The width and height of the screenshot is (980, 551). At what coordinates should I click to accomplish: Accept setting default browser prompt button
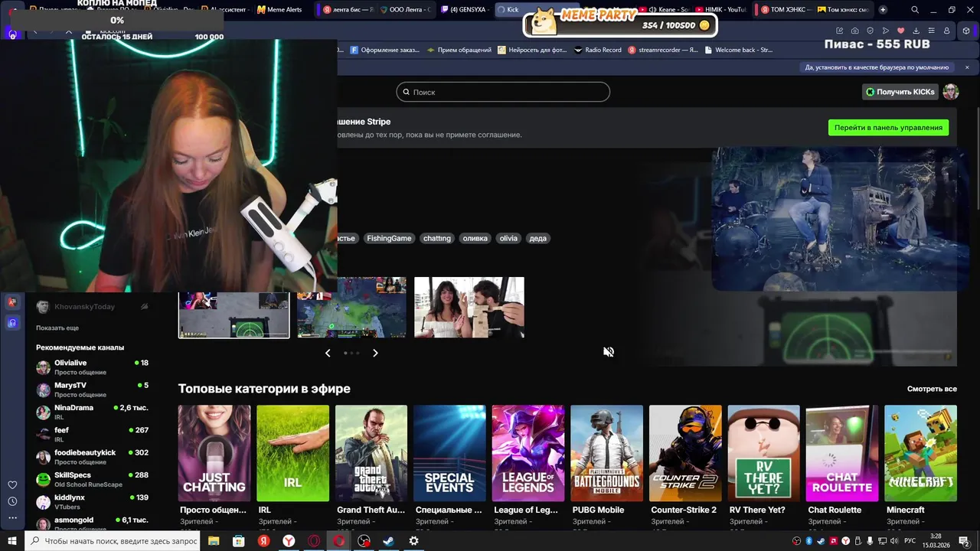(x=877, y=67)
